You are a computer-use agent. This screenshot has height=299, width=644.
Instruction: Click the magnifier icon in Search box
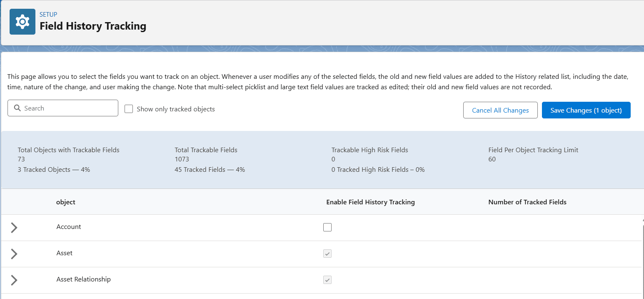17,108
